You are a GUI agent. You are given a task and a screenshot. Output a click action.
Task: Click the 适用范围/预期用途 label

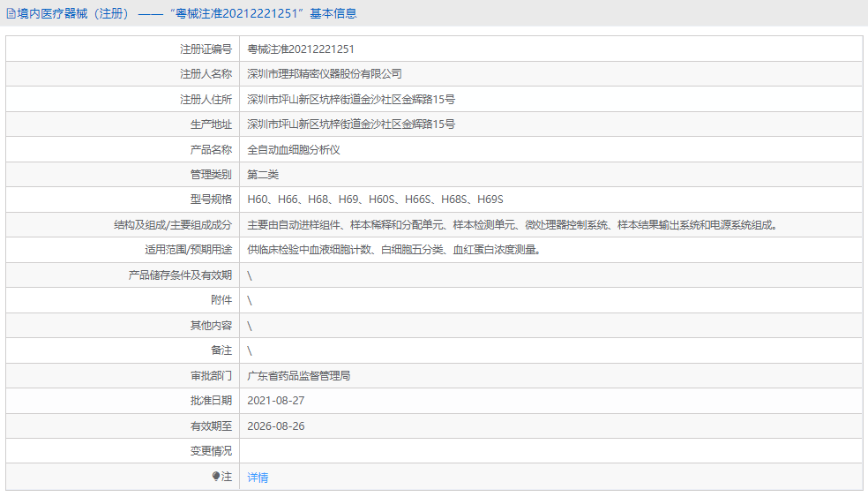pos(188,250)
